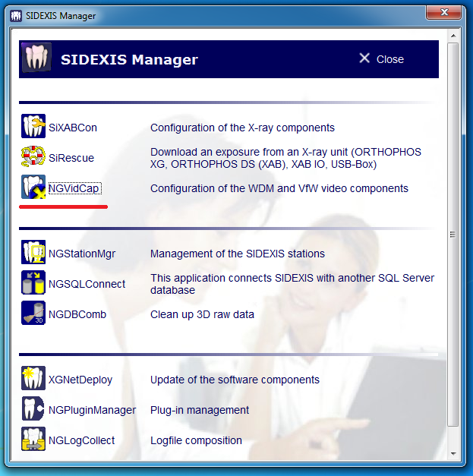
Task: Open the NGPluginManager puzzle-tooth icon
Action: click(33, 408)
